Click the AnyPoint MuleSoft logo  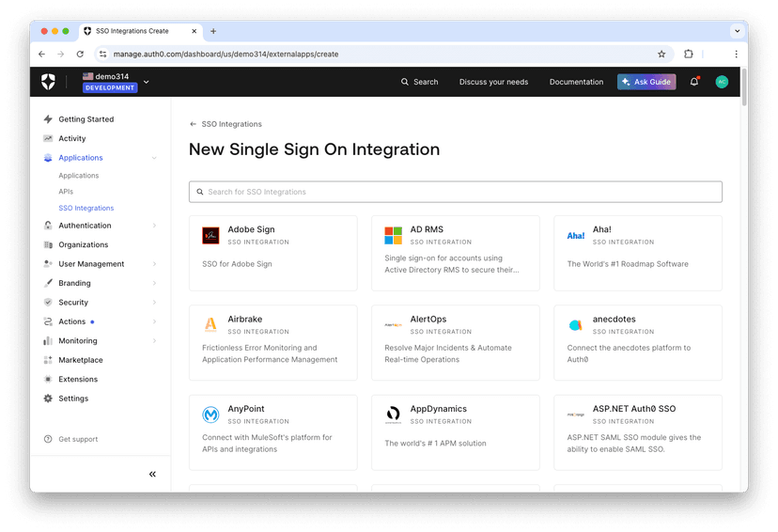coord(210,415)
